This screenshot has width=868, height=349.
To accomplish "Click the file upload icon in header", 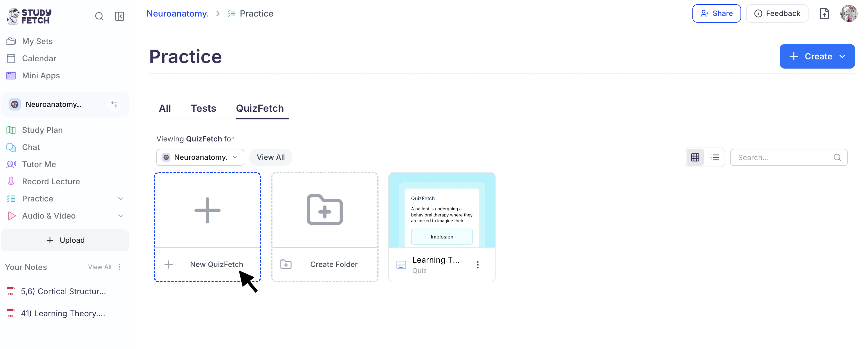I will (824, 13).
